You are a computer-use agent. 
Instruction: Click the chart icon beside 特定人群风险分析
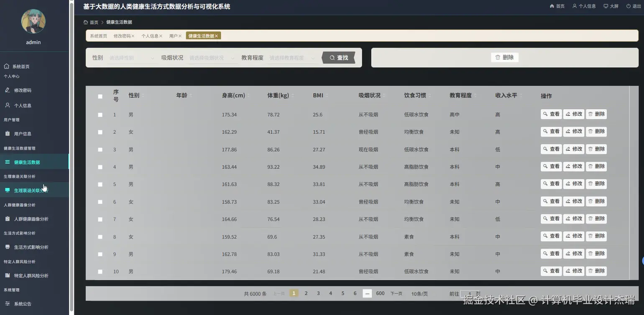[x=7, y=275]
